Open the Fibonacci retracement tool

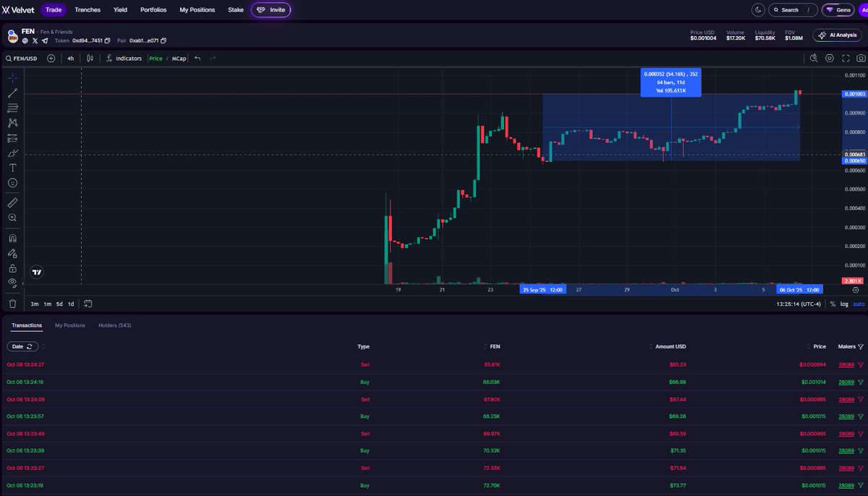tap(12, 108)
